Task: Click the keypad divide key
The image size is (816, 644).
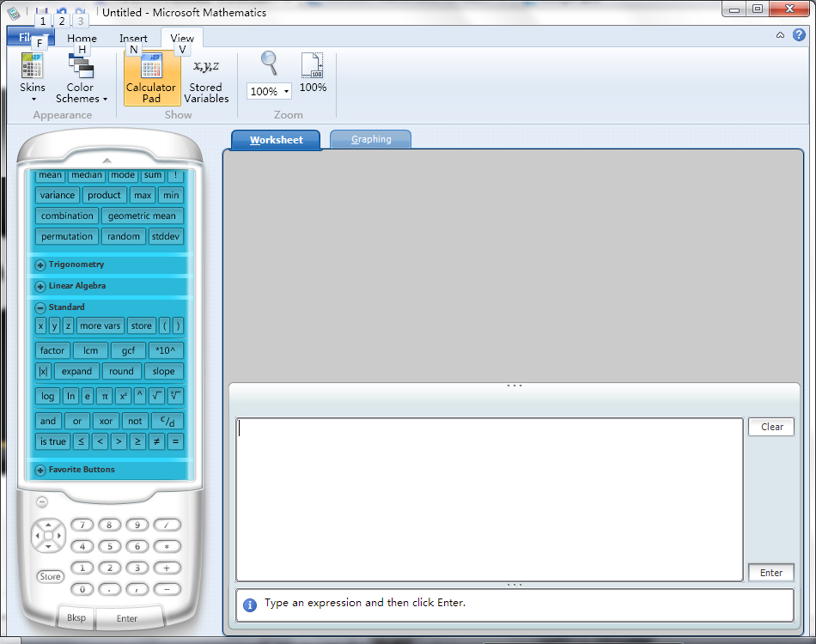Action: (167, 525)
